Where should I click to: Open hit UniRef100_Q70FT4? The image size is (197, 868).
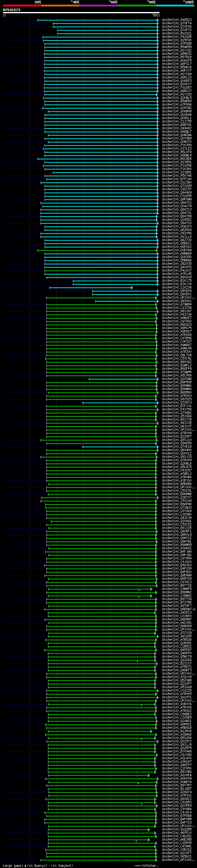[177, 23]
